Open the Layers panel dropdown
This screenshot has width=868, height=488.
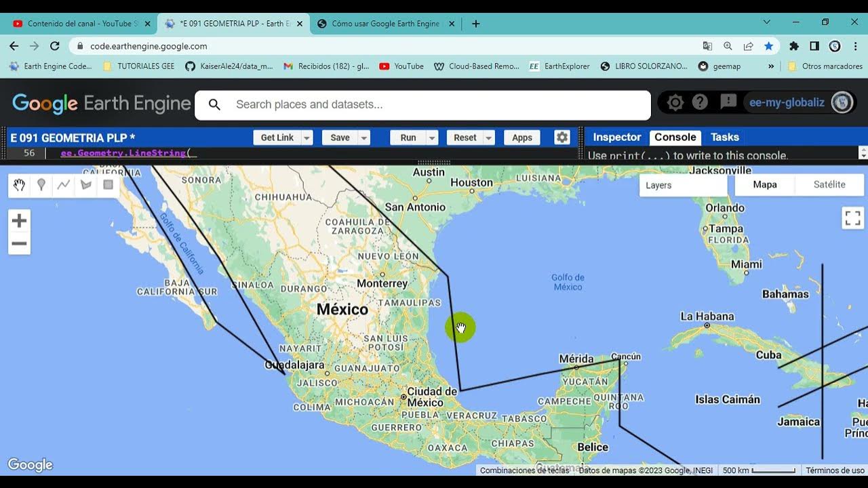tap(683, 185)
